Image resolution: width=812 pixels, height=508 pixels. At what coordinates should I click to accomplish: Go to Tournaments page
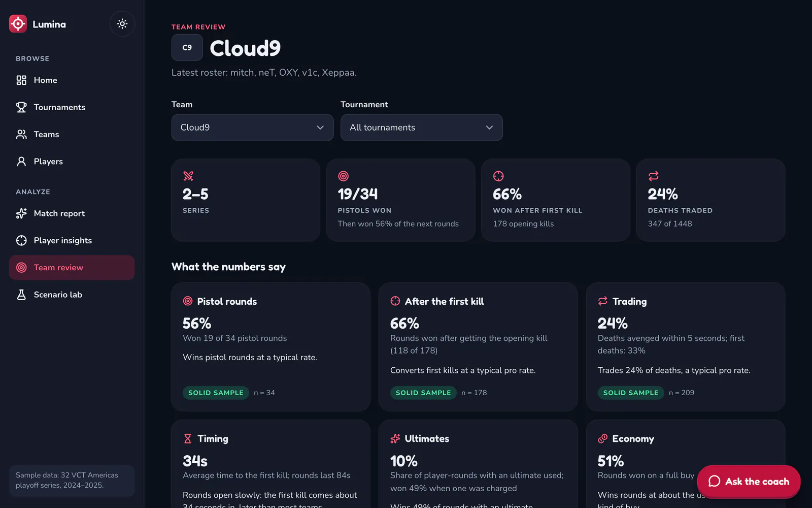[72, 107]
